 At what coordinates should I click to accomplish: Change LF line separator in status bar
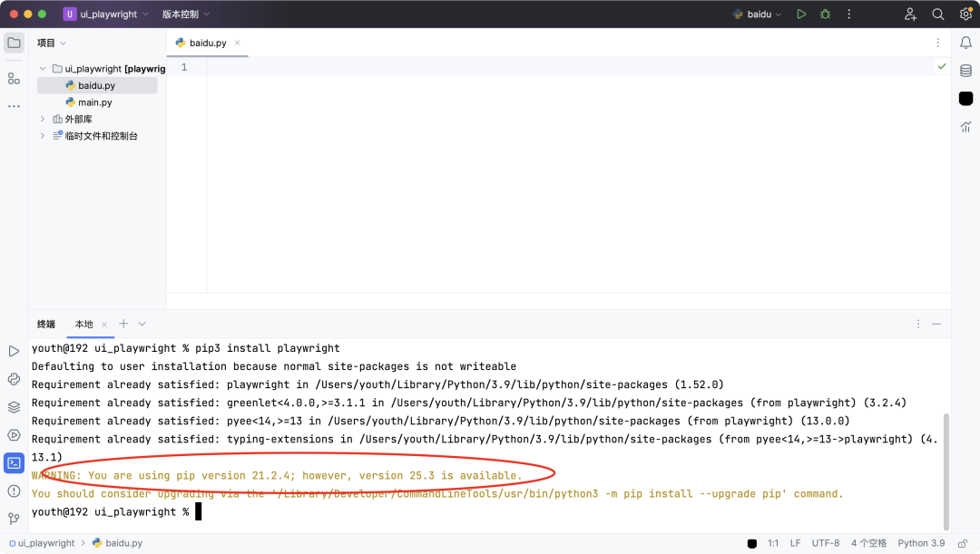pos(795,543)
